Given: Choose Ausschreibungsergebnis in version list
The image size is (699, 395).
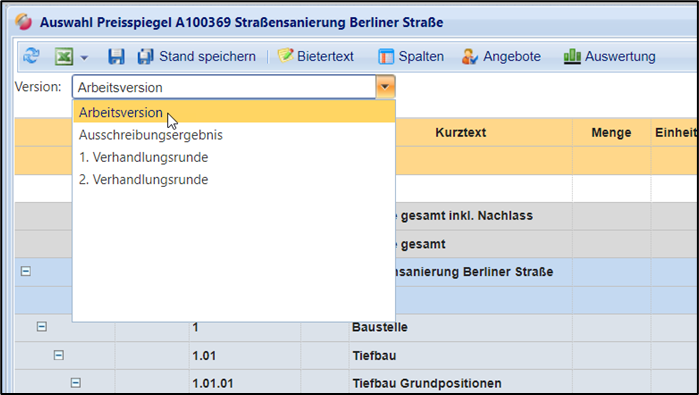Looking at the screenshot, I should [234, 135].
